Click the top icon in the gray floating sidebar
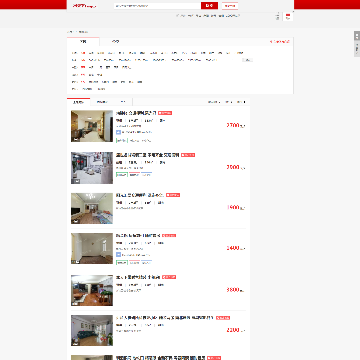The image size is (360, 360). coord(357,36)
